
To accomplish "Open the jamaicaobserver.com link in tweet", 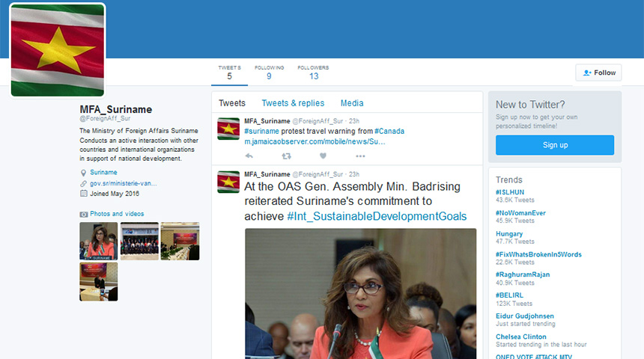I will coord(315,141).
